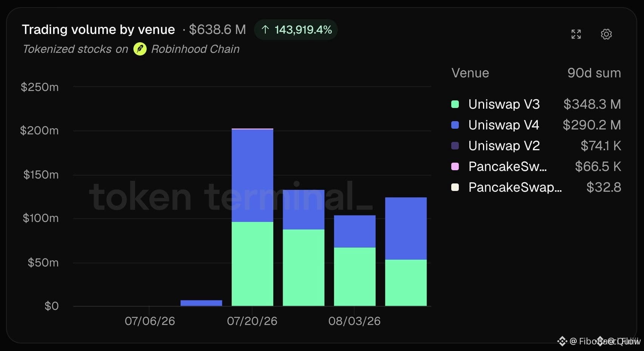Click the $250m y-axis label
Screen dimensions: 644x351
point(40,87)
